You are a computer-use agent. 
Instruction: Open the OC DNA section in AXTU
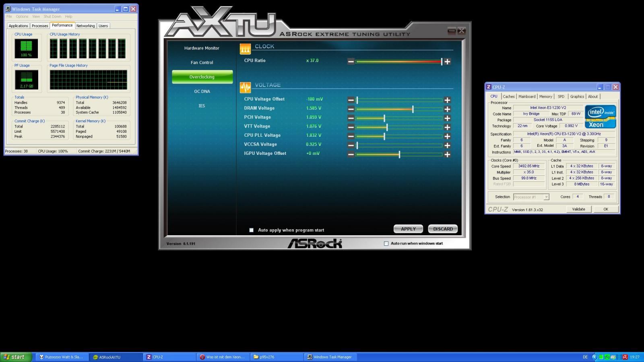coord(202,92)
